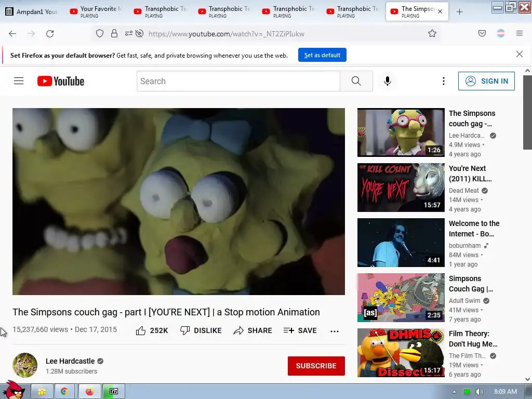Open Chrome from the taskbar
This screenshot has height=399, width=532.
click(x=64, y=392)
